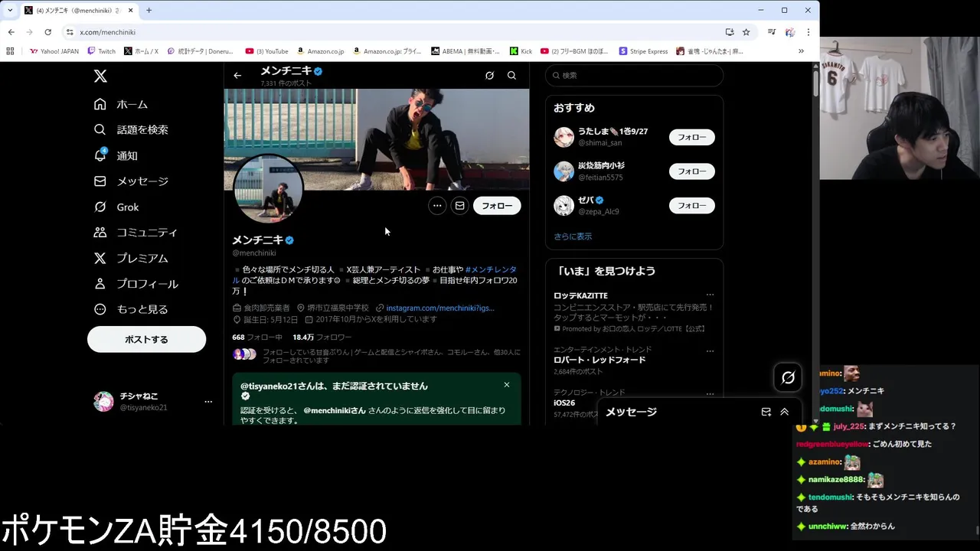Click the ポストする button
Screen dimensions: 980x551
point(146,339)
